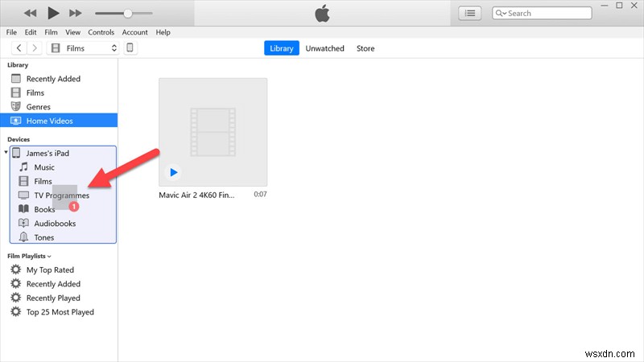Viewport: 644px width, 362px height.
Task: Open the Film menu
Action: tap(51, 32)
